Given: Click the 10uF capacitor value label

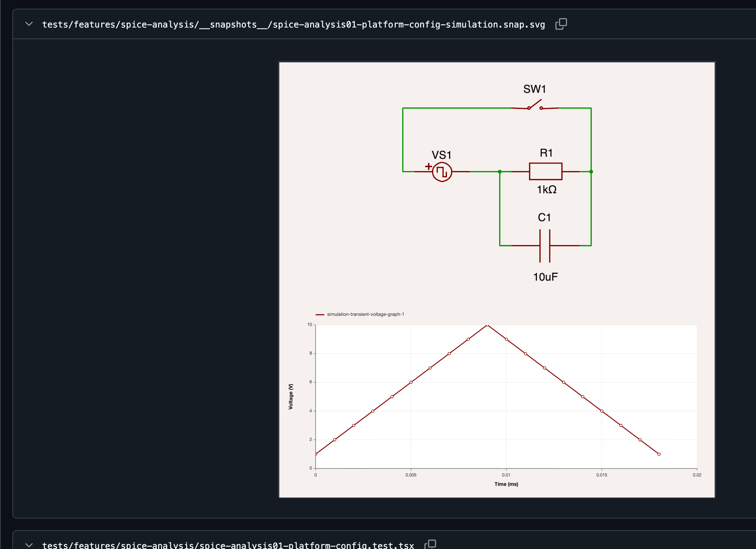Looking at the screenshot, I should 545,277.
